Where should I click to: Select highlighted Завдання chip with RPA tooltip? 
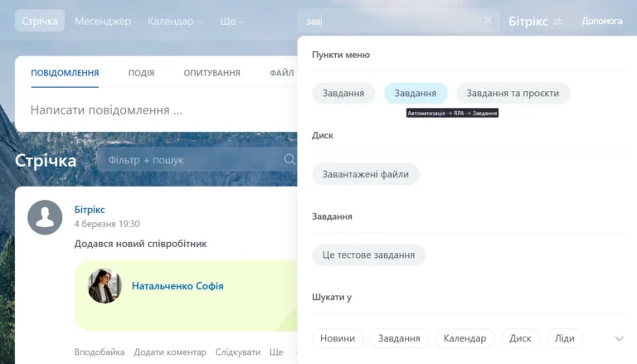tap(416, 93)
